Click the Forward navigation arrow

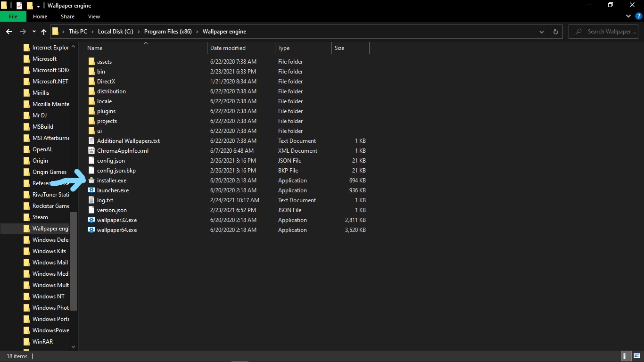(23, 32)
